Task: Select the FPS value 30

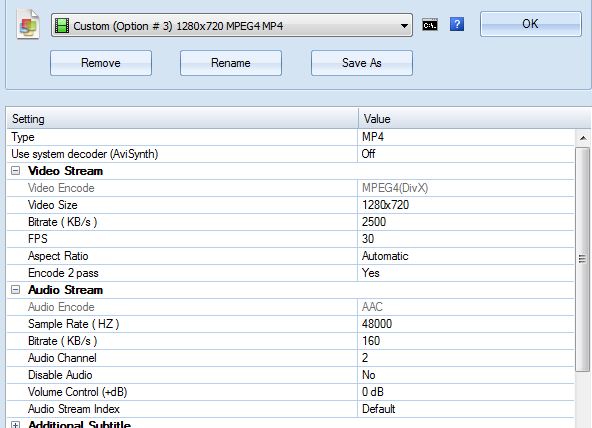Action: 368,239
